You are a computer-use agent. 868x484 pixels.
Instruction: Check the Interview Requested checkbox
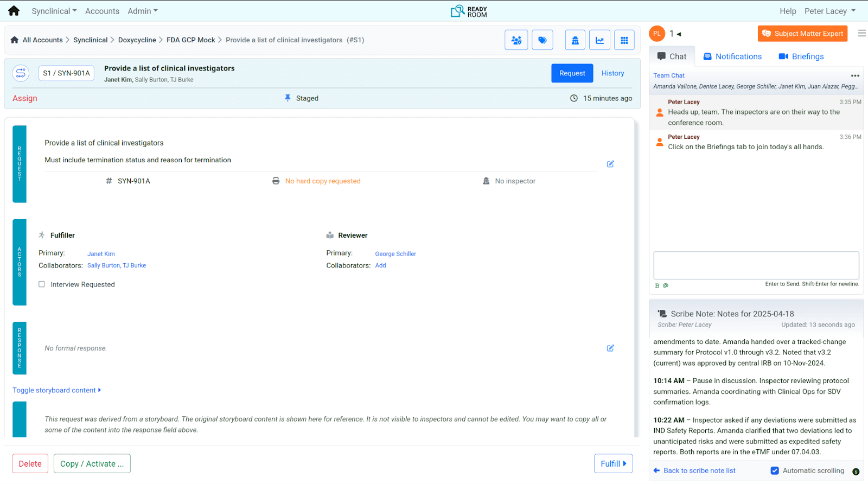pos(42,284)
